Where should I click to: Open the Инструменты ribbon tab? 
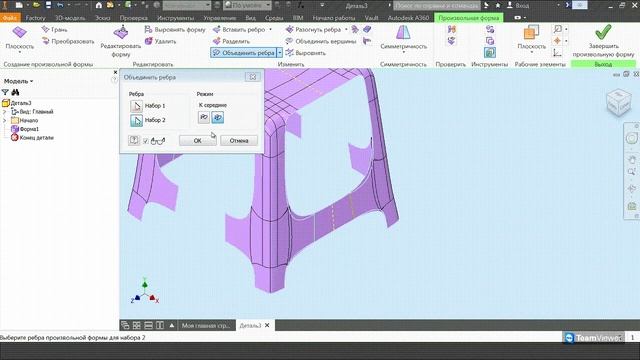[176, 18]
